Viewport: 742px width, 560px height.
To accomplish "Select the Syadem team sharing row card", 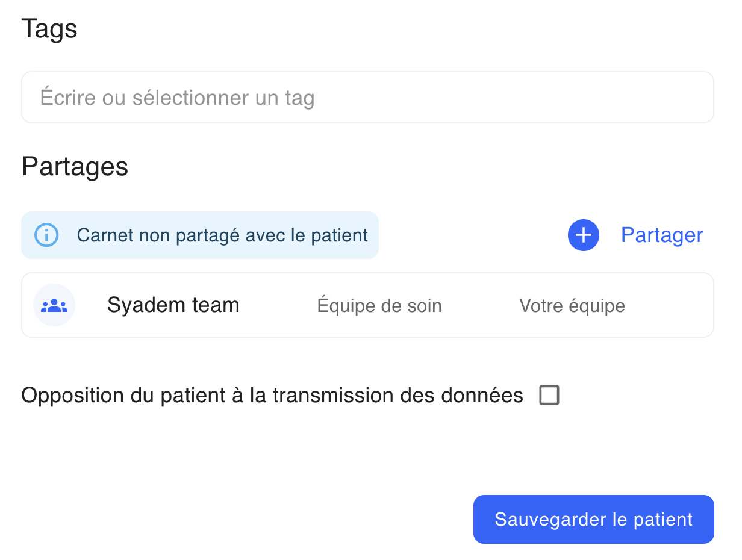I will click(x=367, y=305).
